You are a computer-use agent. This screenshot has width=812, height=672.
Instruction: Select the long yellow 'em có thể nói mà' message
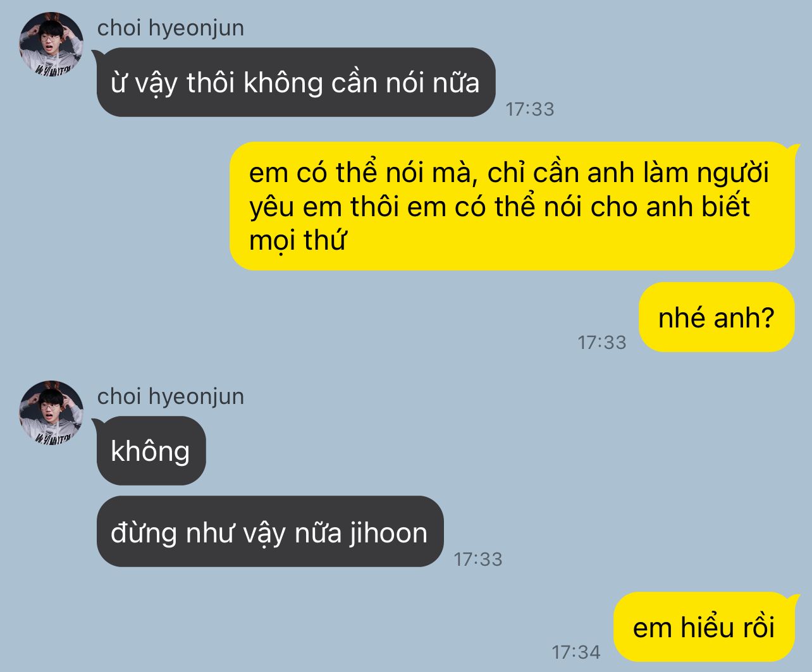[512, 206]
